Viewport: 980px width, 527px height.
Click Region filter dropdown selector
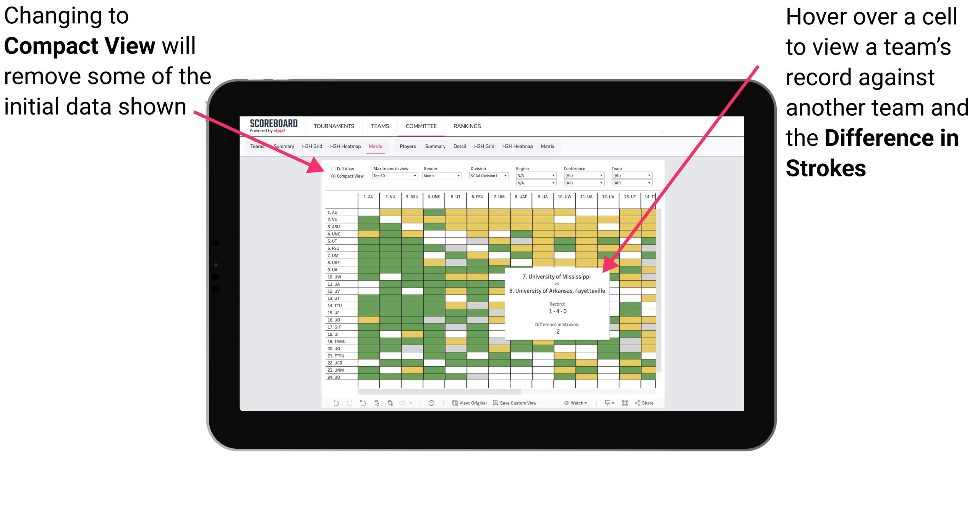533,175
